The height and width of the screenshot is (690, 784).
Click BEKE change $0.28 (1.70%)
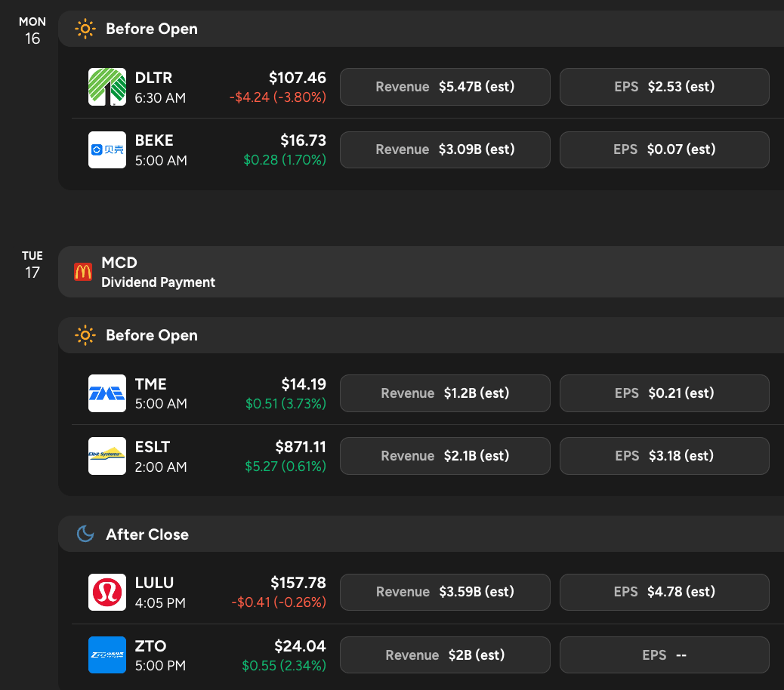click(285, 160)
